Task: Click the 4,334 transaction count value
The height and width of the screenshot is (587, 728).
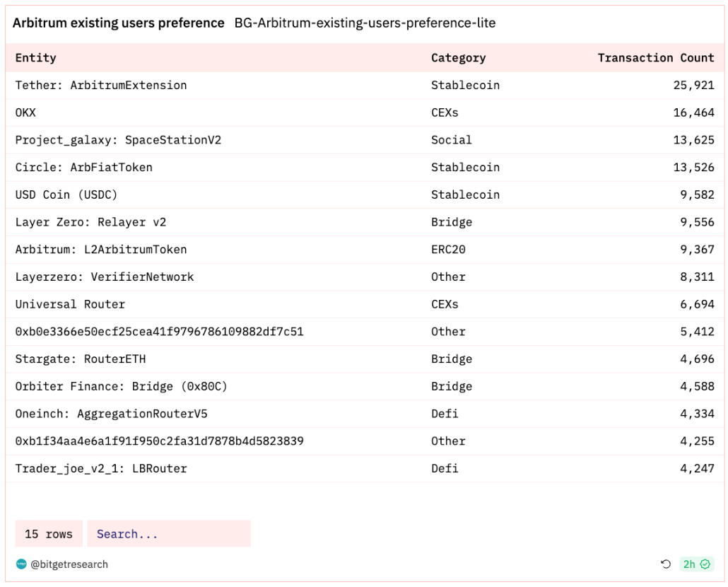Action: [697, 414]
